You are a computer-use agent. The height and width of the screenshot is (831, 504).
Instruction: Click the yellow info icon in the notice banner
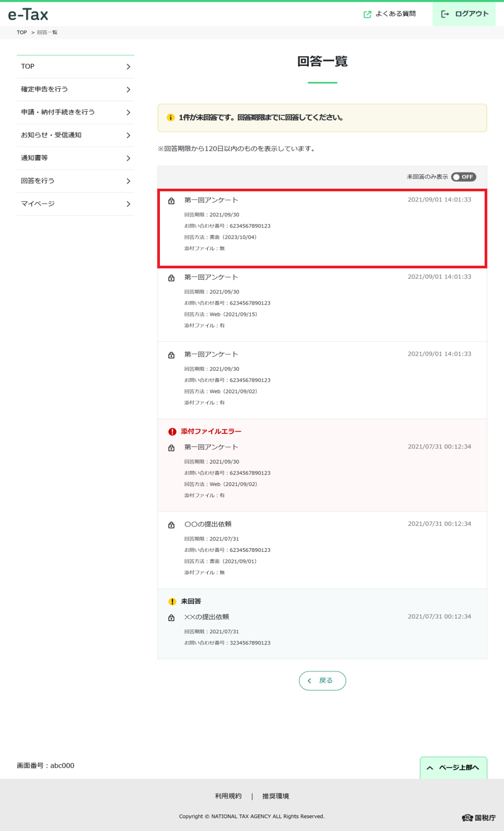(x=171, y=117)
